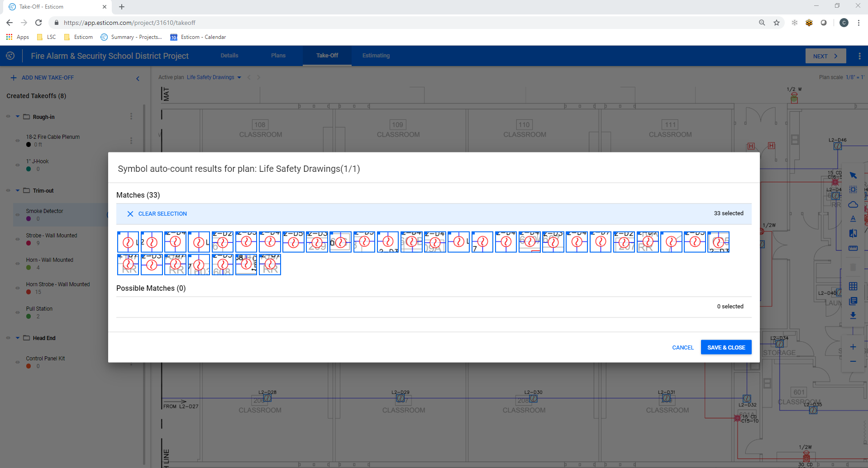Zoom out with the minus icon
Image resolution: width=868 pixels, height=468 pixels.
tap(853, 361)
